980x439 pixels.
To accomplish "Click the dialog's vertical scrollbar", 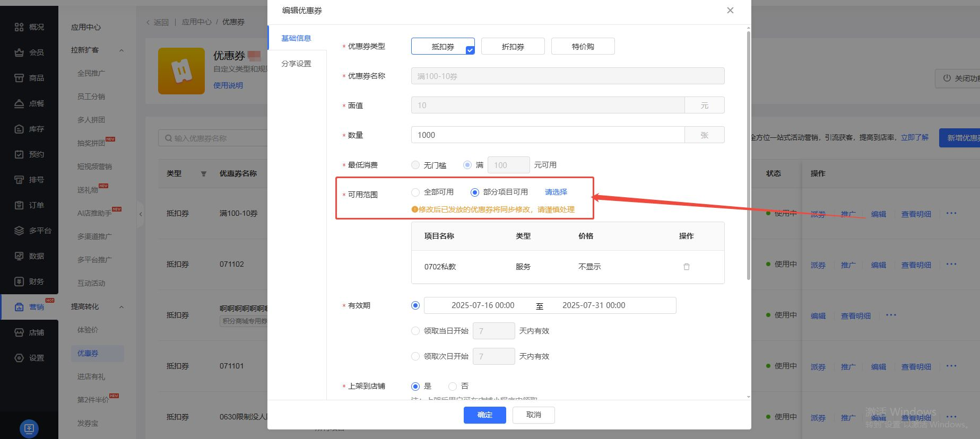I will point(748,154).
